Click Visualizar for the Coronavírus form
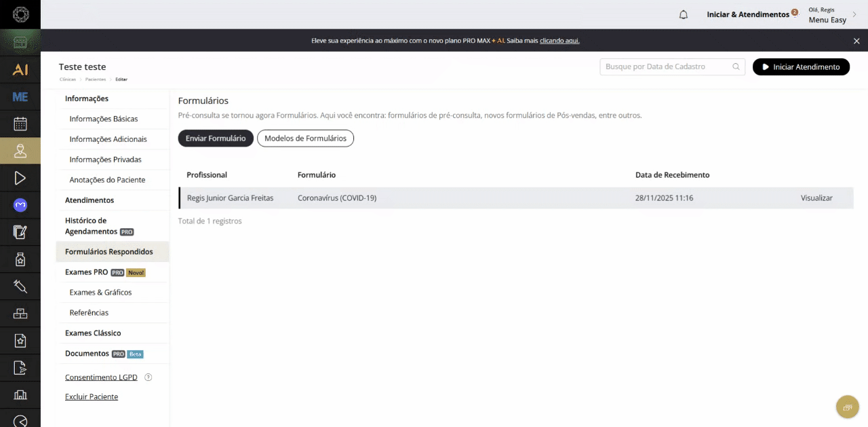Image resolution: width=868 pixels, height=427 pixels. (816, 198)
